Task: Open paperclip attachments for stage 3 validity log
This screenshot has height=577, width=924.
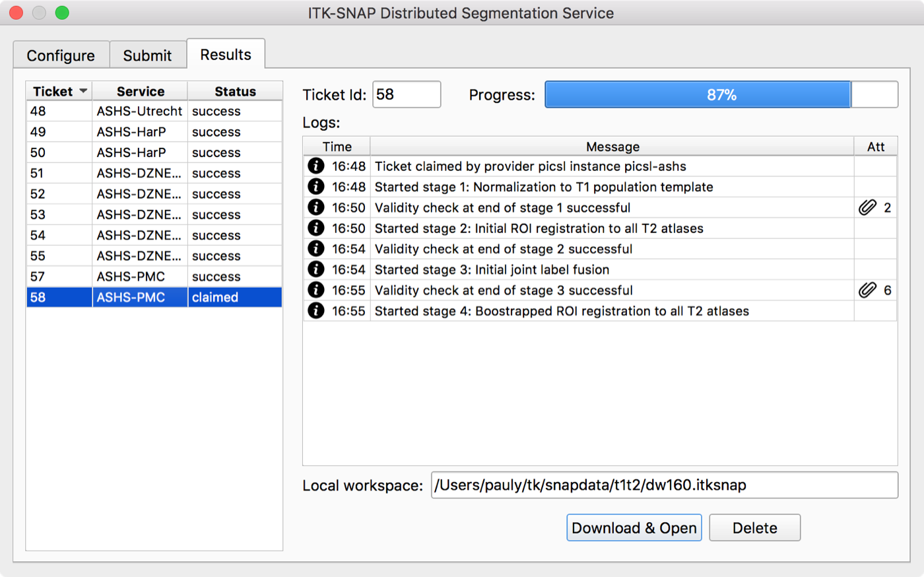Action: (867, 290)
